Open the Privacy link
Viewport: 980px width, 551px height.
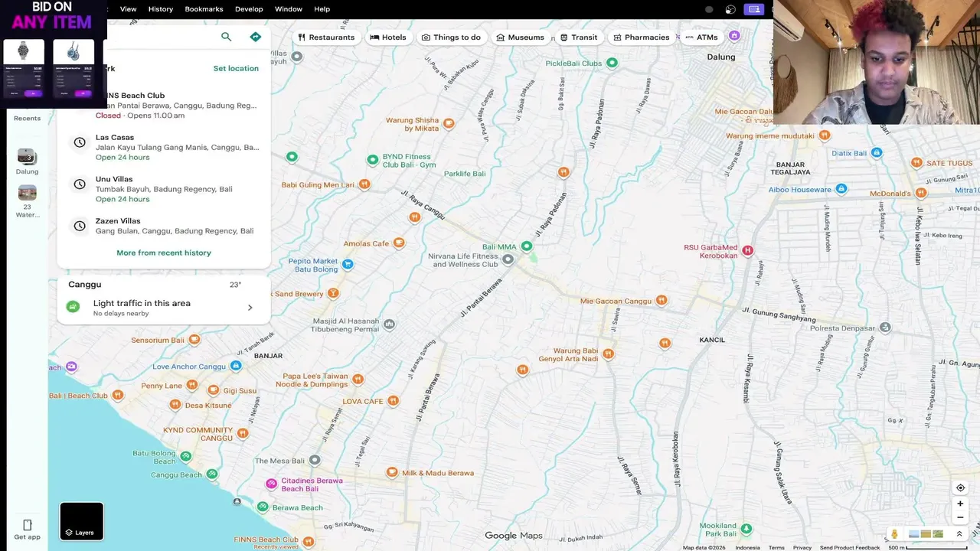click(x=802, y=547)
